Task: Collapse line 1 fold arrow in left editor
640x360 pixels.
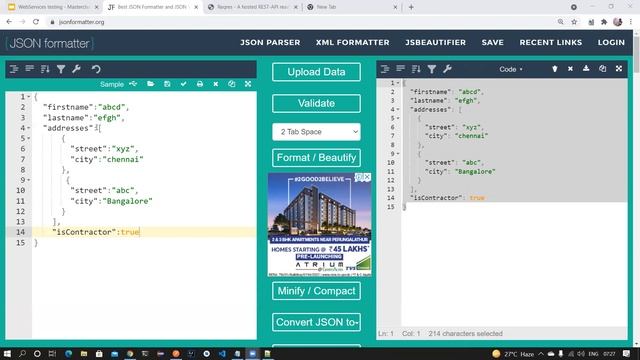Action: pos(29,97)
